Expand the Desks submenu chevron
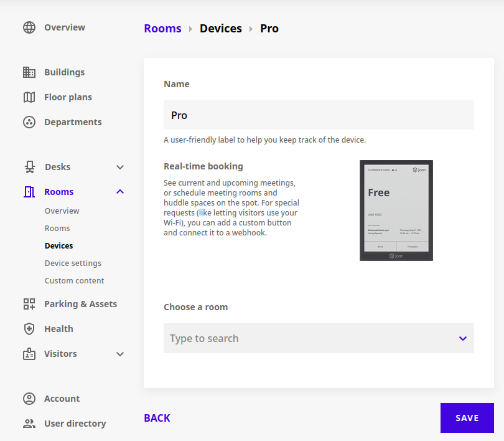Image resolution: width=504 pixels, height=441 pixels. click(x=120, y=168)
